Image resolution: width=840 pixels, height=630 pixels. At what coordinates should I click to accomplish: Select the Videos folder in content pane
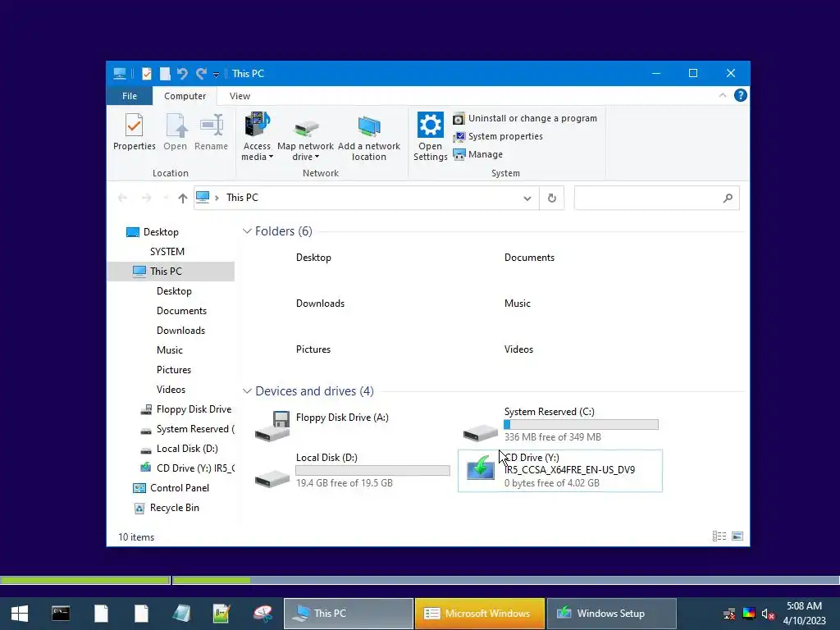(x=518, y=349)
